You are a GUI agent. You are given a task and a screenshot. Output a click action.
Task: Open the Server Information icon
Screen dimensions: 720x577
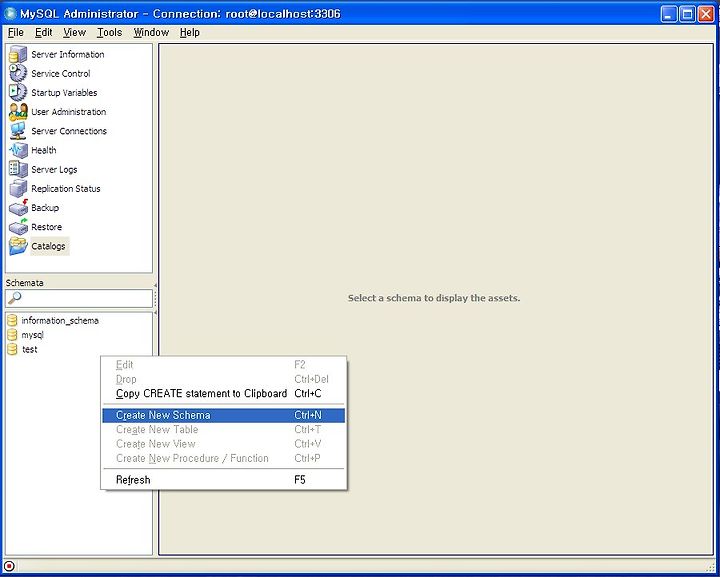click(18, 54)
